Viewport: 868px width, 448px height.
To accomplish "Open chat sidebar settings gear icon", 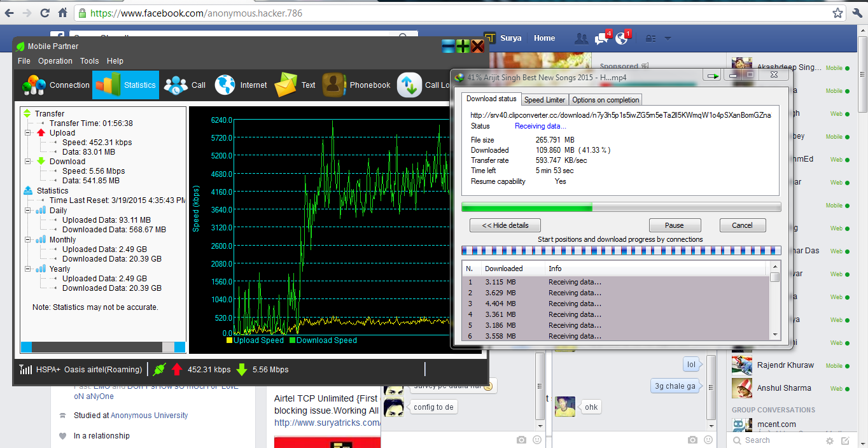I will pyautogui.click(x=830, y=440).
